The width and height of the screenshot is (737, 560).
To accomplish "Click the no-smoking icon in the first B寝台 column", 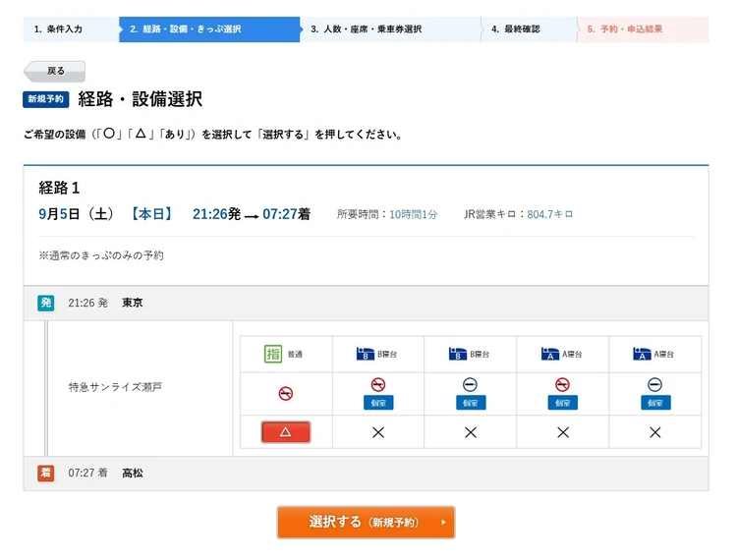I will (x=378, y=385).
